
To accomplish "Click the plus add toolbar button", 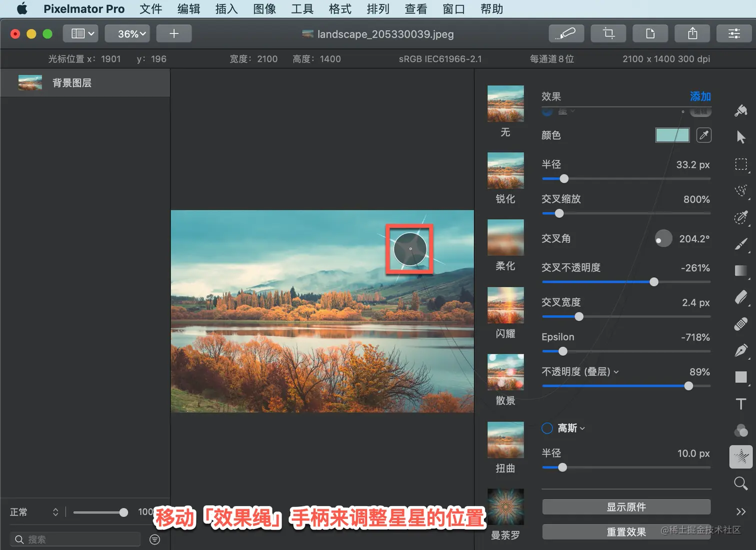I will coord(174,34).
